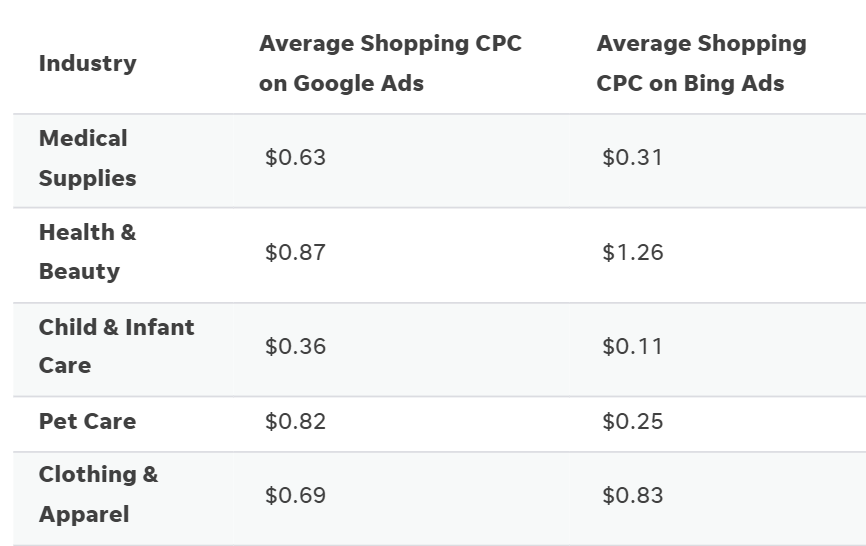Select the $0.36 cell

click(x=295, y=347)
